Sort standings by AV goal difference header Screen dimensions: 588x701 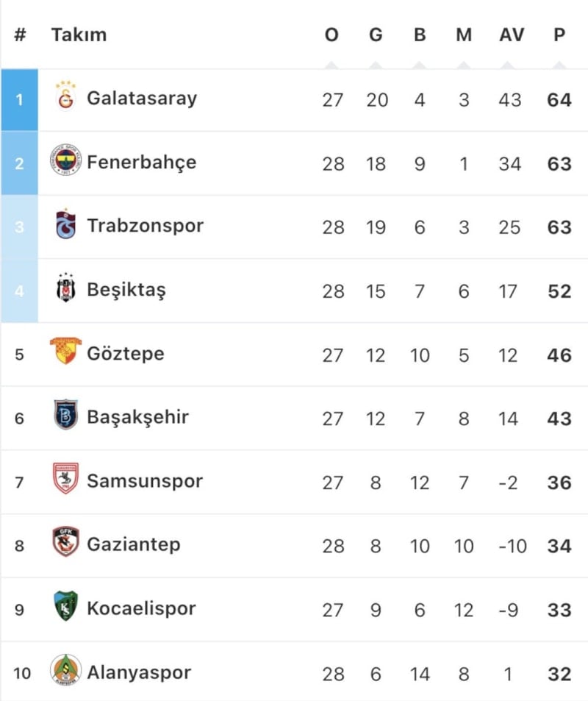pyautogui.click(x=512, y=35)
